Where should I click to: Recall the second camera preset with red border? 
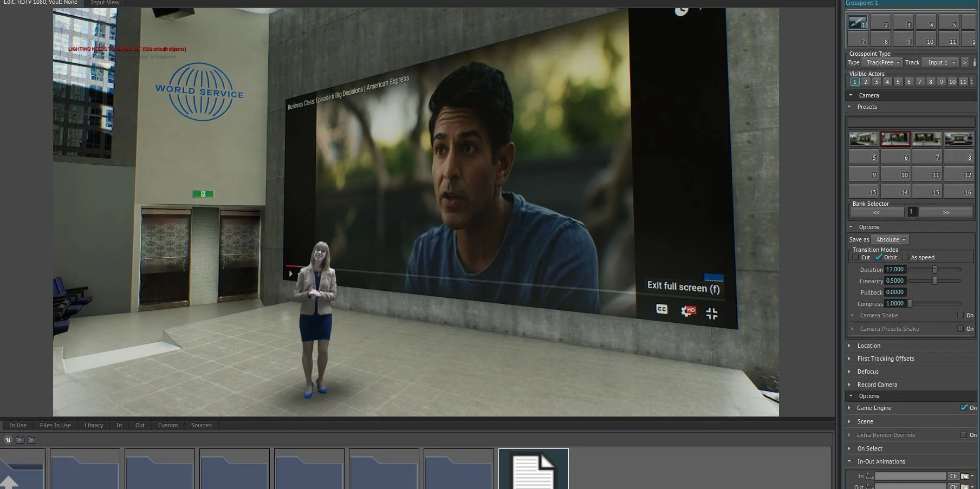pos(895,139)
